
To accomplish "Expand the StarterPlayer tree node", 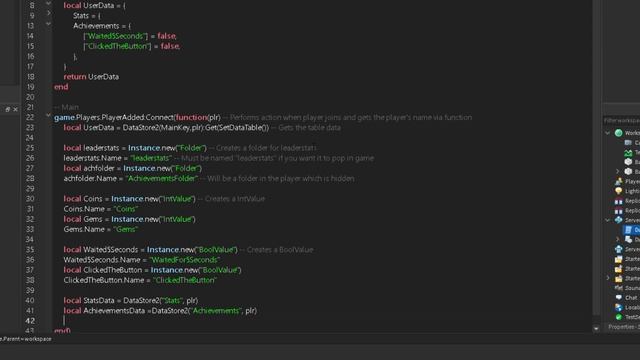I will (x=608, y=278).
